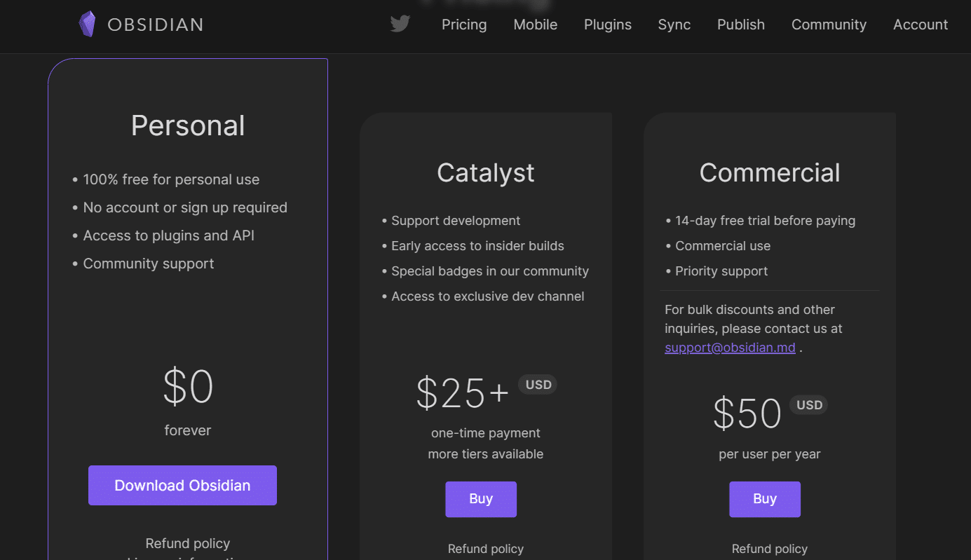Click the OBSIDIAN wordmark in header
Screen dimensions: 971x560
[155, 25]
